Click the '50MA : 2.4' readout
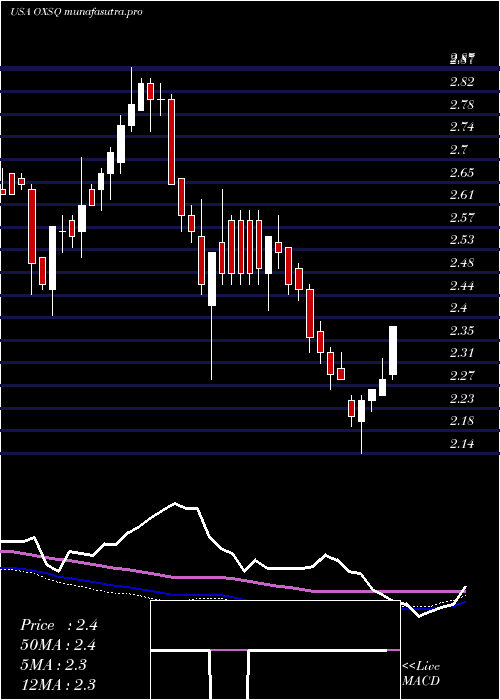The width and height of the screenshot is (500, 700). (x=58, y=645)
